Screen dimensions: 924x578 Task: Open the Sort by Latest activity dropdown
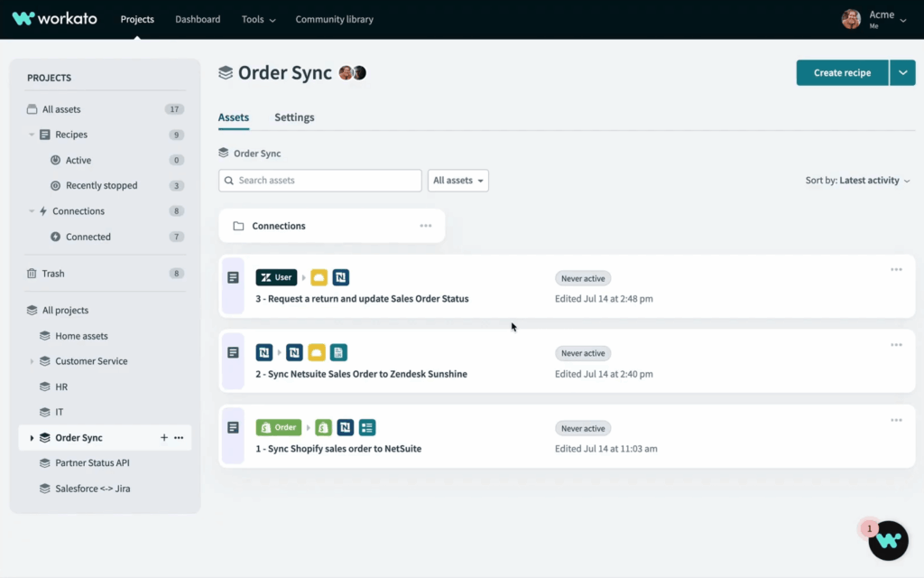click(857, 181)
